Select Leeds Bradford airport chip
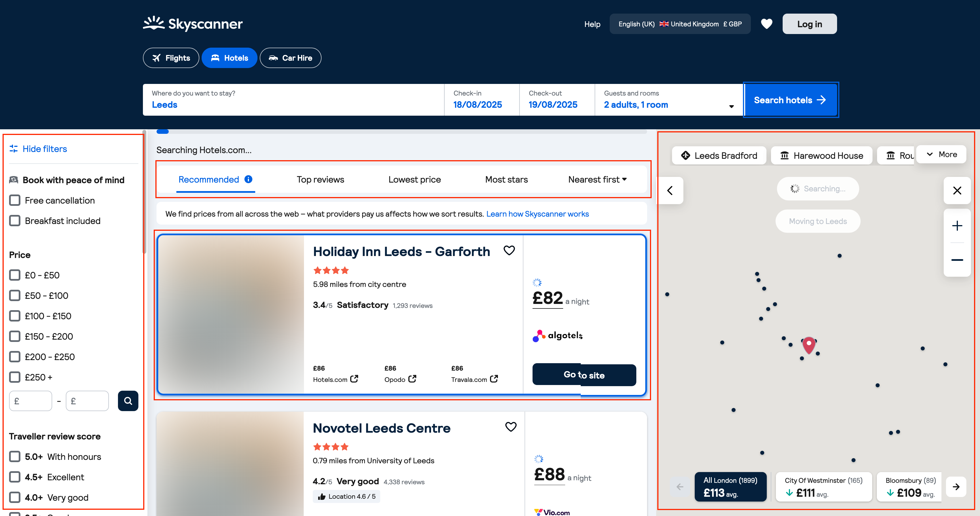This screenshot has height=516, width=980. pos(719,156)
